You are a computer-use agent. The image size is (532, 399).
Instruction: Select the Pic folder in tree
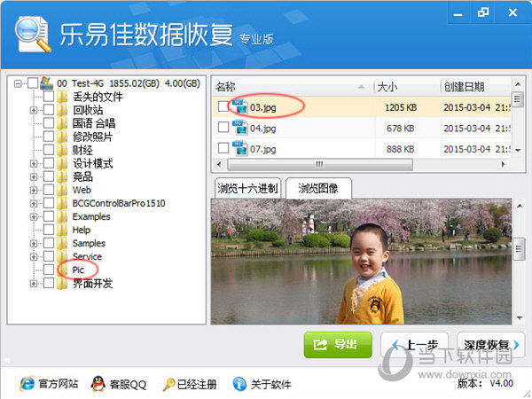pyautogui.click(x=78, y=270)
